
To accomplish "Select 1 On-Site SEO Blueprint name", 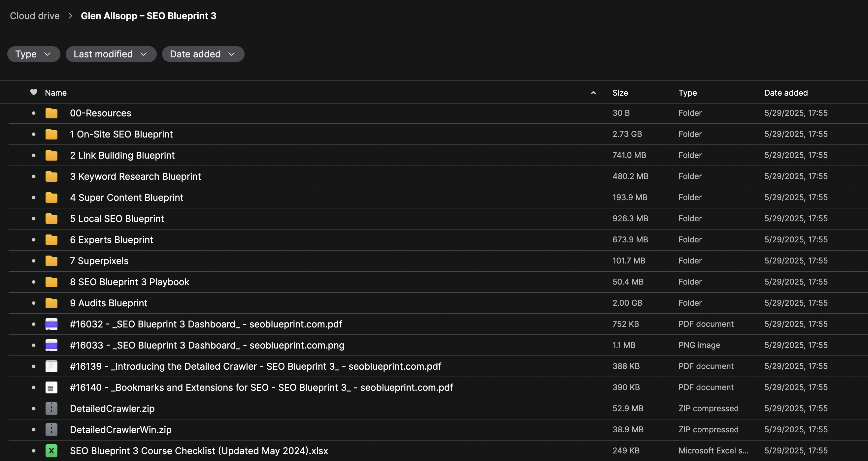I will (x=121, y=134).
